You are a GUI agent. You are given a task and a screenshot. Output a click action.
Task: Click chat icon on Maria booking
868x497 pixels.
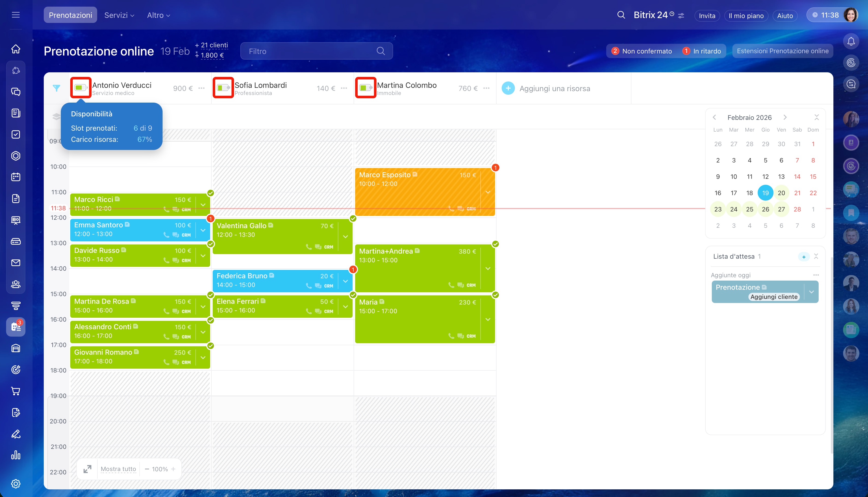click(x=460, y=336)
